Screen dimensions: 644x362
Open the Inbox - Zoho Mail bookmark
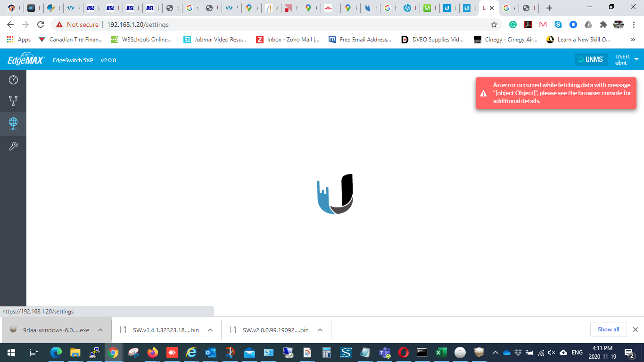[x=288, y=40]
